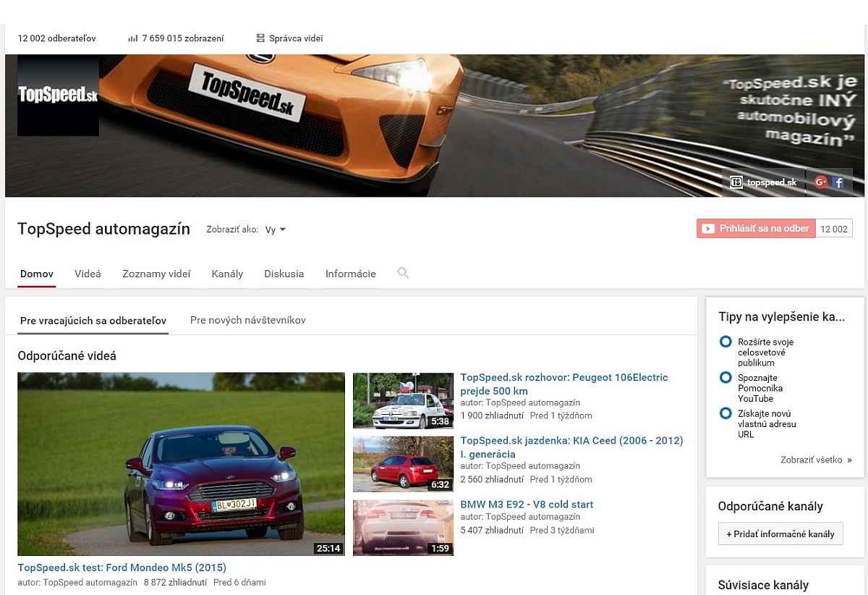This screenshot has height=595, width=868.
Task: Click the 1 900 zhliadnutí view count
Action: [492, 415]
